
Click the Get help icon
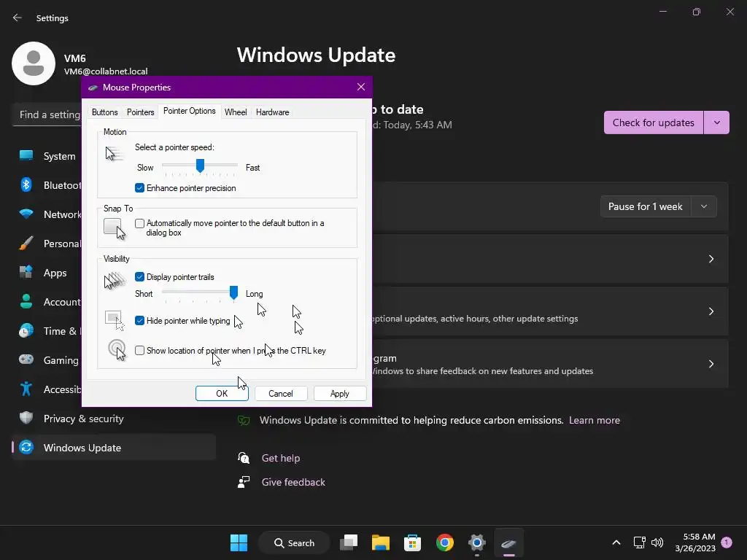(x=244, y=458)
